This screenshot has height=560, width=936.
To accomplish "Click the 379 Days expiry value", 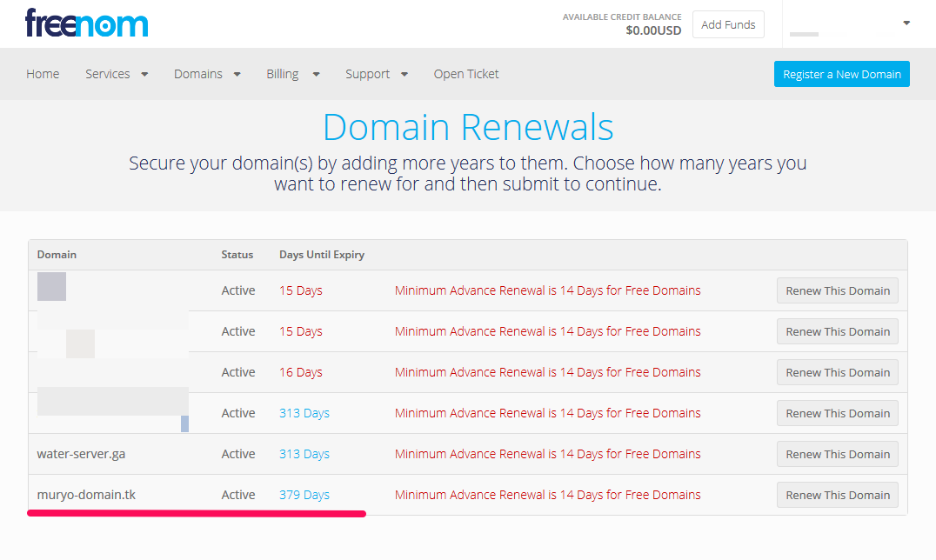I will click(304, 495).
